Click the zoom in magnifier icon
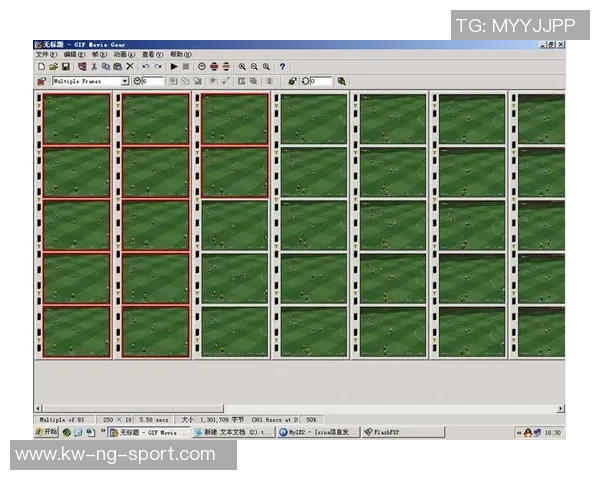 tap(242, 66)
